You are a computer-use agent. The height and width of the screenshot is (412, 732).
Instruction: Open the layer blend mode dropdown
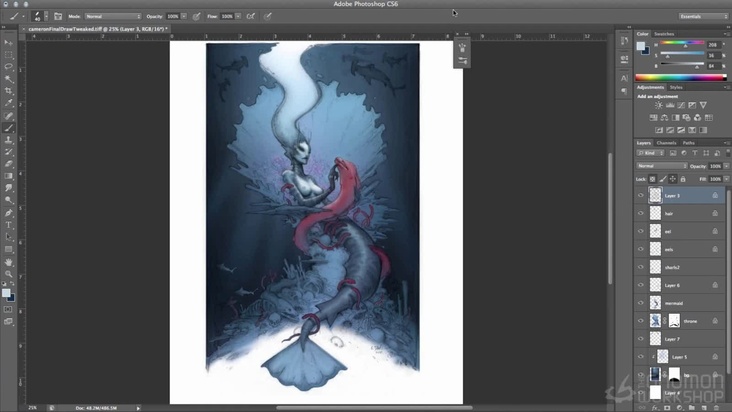(659, 165)
